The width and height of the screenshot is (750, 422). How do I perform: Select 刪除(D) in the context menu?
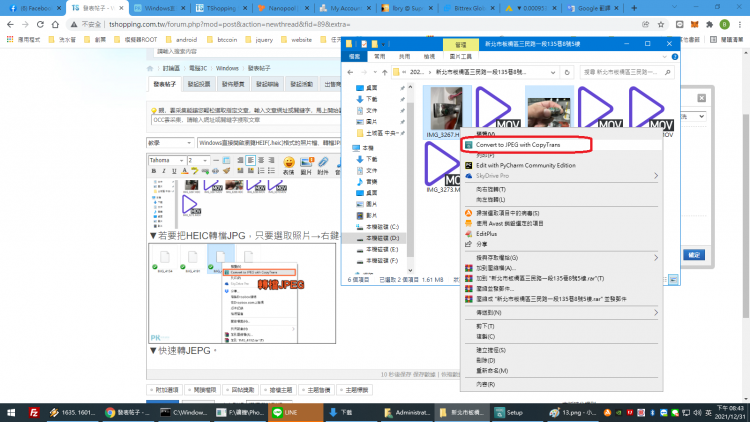click(x=485, y=360)
